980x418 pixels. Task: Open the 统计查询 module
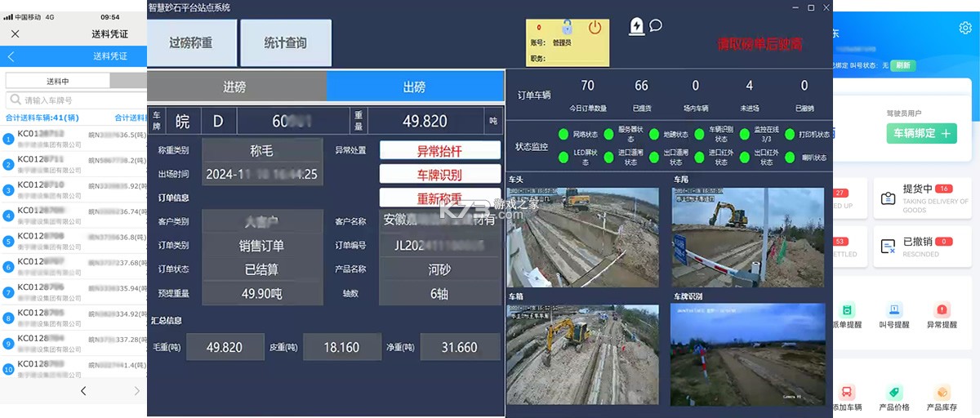tap(286, 43)
